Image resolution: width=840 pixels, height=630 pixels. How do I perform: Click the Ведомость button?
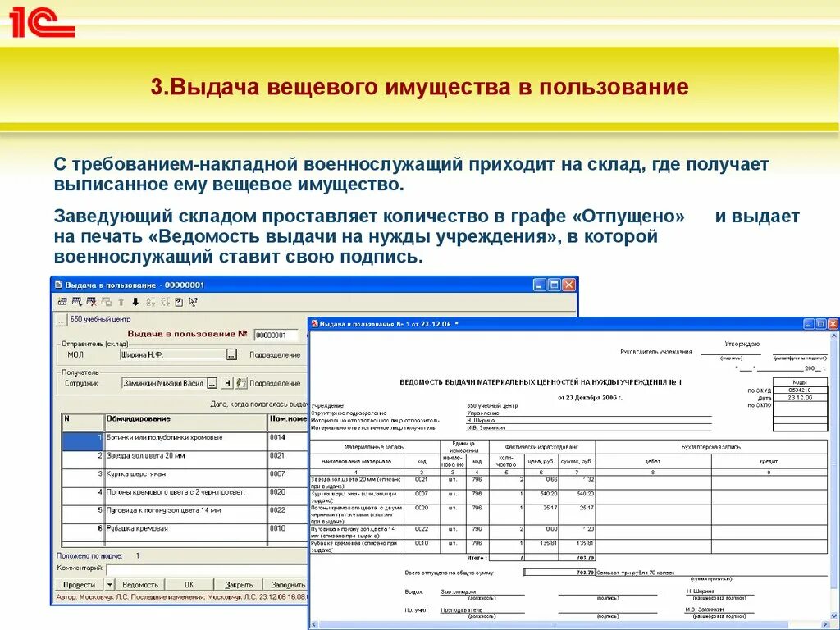point(140,584)
